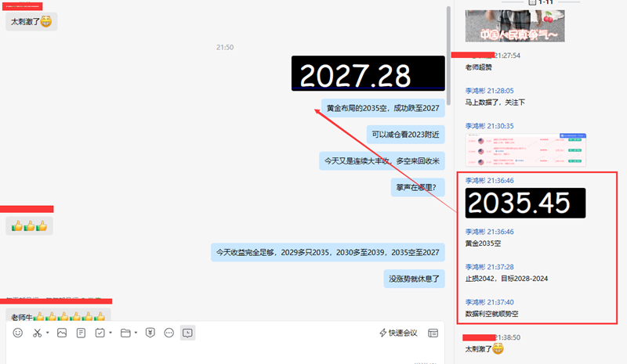Click sender name 李鸿彬 at 21:28:05
The width and height of the screenshot is (627, 364).
475,91
